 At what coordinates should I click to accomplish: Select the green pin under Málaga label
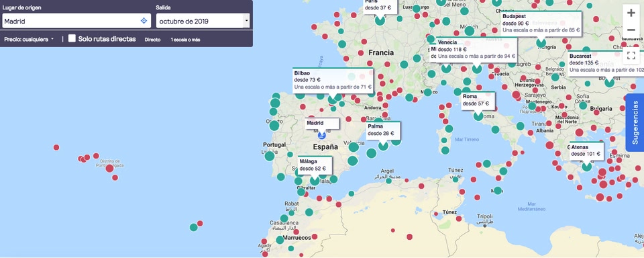(315, 180)
